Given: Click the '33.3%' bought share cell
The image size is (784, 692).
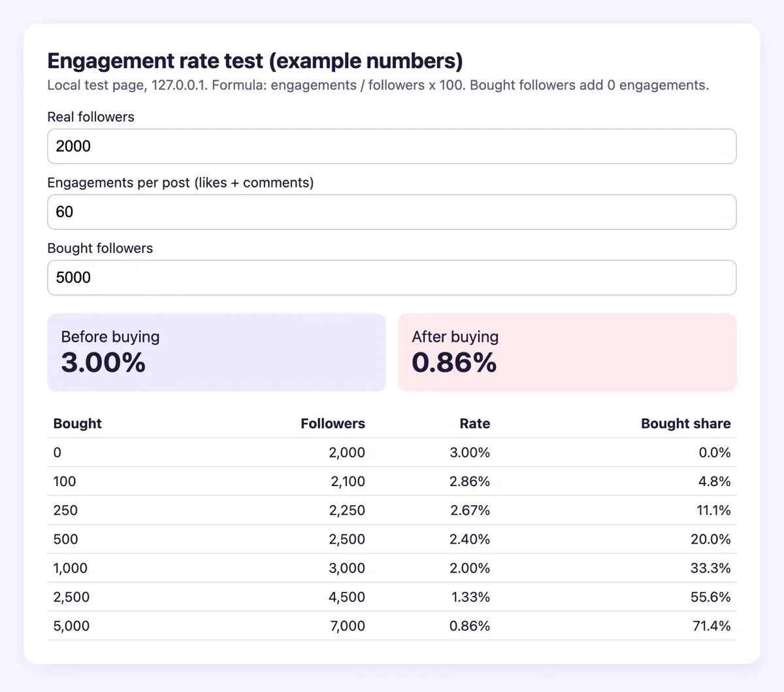Looking at the screenshot, I should coord(711,568).
